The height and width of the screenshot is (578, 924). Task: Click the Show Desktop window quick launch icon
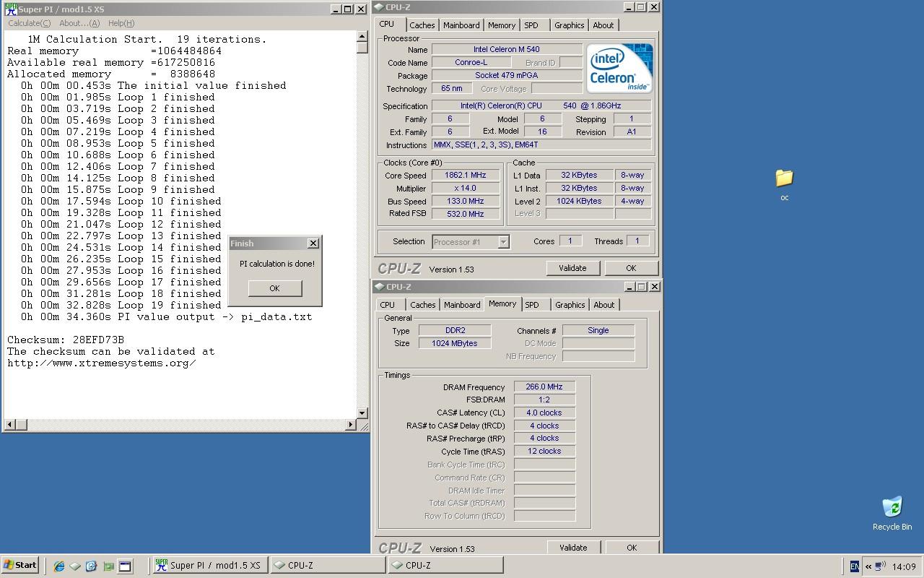click(x=125, y=566)
